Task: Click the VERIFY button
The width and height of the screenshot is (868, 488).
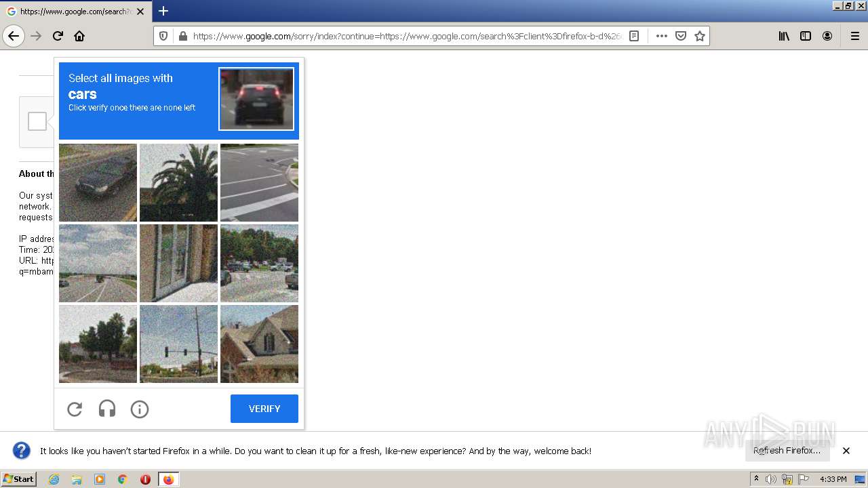Action: point(264,409)
